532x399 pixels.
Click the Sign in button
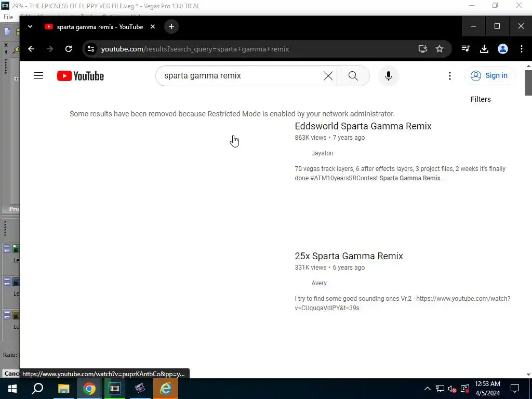click(489, 76)
